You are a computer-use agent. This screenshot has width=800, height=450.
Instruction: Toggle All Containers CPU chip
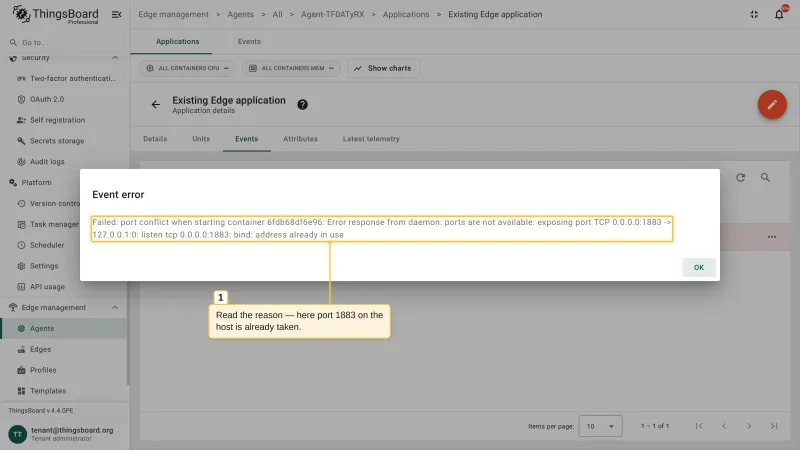[x=187, y=68]
